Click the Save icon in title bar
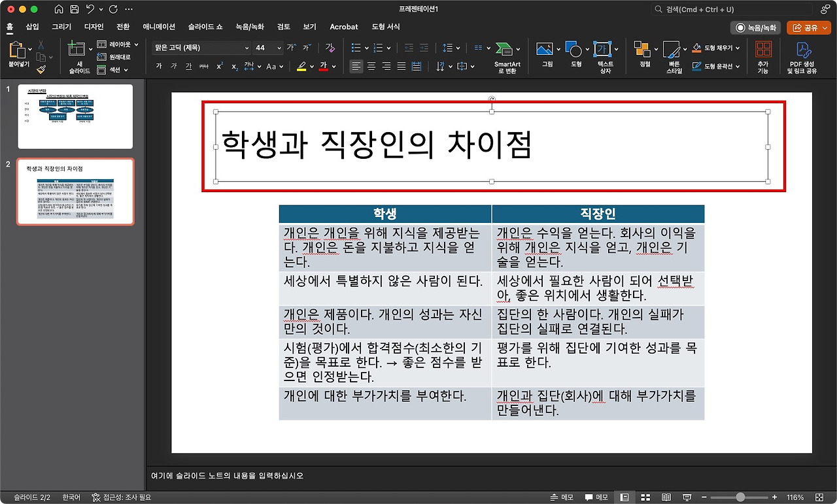Screen dimensions: 837x504 tap(74, 10)
